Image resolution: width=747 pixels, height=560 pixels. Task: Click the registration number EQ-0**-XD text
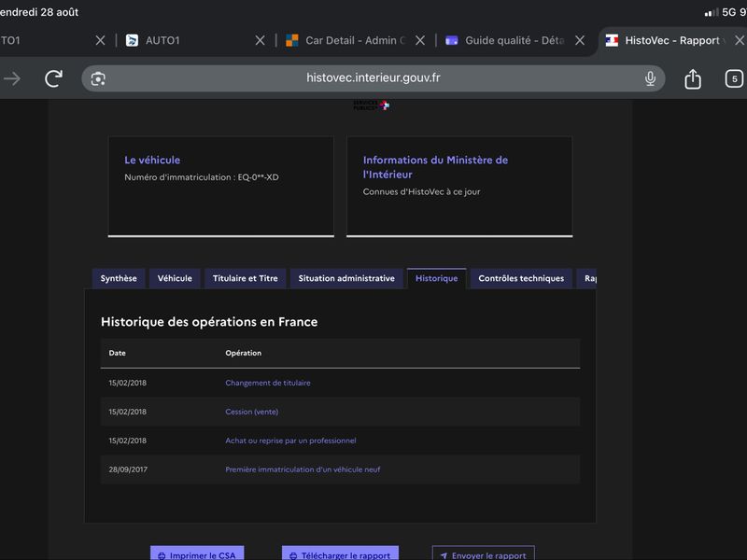[259, 177]
